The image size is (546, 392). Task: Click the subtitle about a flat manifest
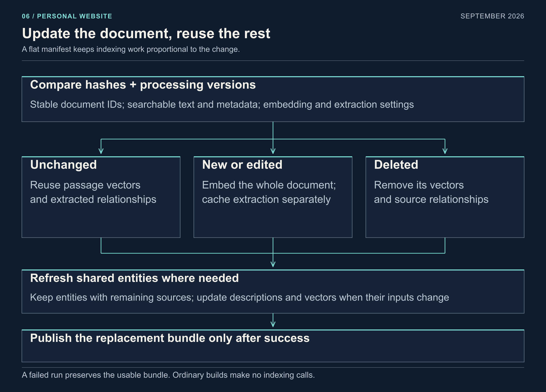131,49
